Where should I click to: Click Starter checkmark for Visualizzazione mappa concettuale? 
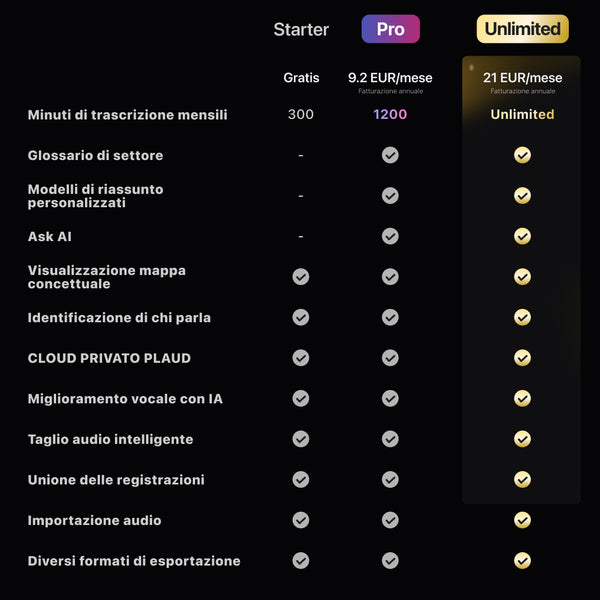(x=301, y=277)
